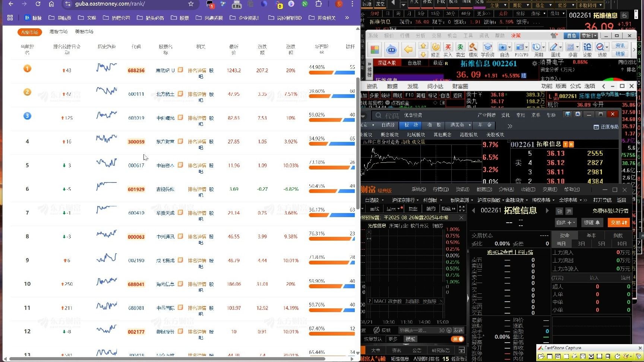
Task: Click the 买入 buy toolbar icon
Action: (448, 50)
